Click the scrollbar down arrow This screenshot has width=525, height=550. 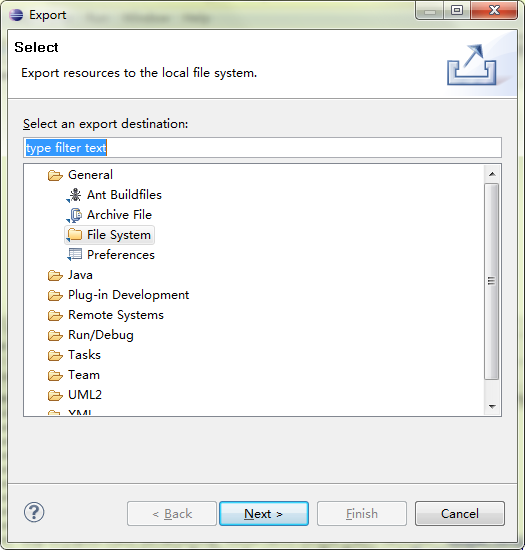pyautogui.click(x=492, y=407)
